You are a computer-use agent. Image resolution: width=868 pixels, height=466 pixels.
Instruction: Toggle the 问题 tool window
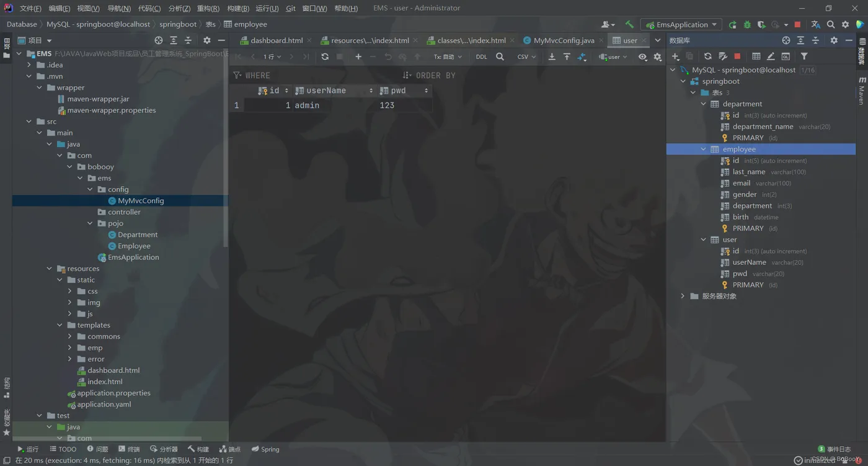pos(98,449)
